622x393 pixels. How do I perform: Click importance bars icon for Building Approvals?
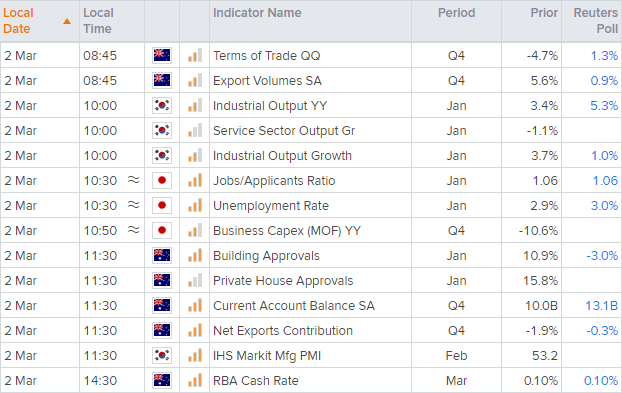point(195,255)
